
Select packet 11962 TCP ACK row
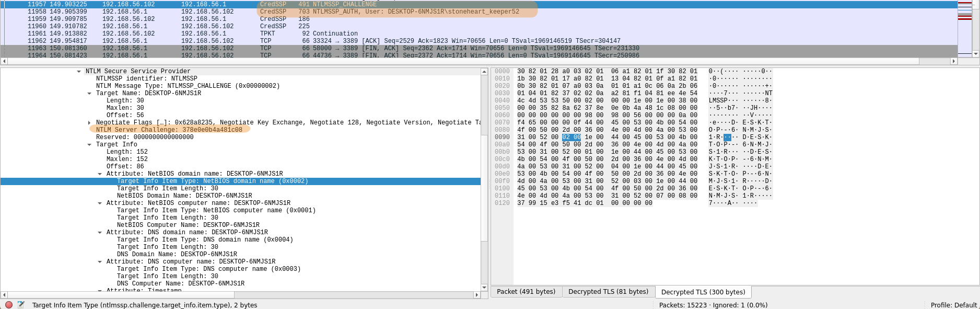click(478, 41)
